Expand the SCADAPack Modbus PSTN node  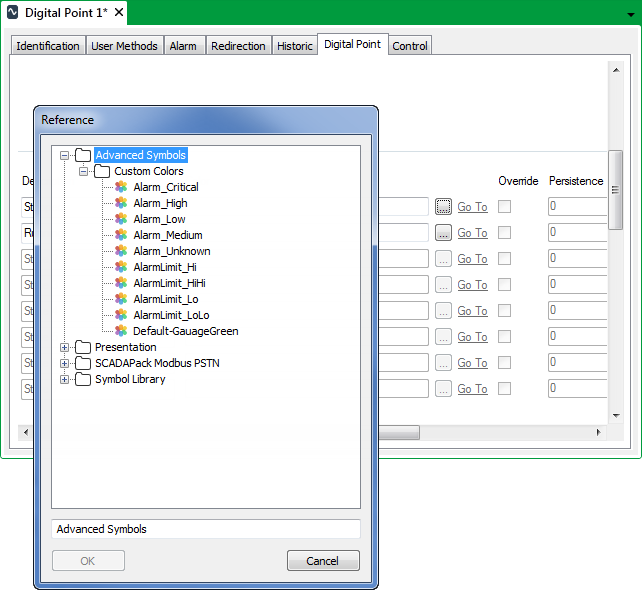tap(65, 363)
